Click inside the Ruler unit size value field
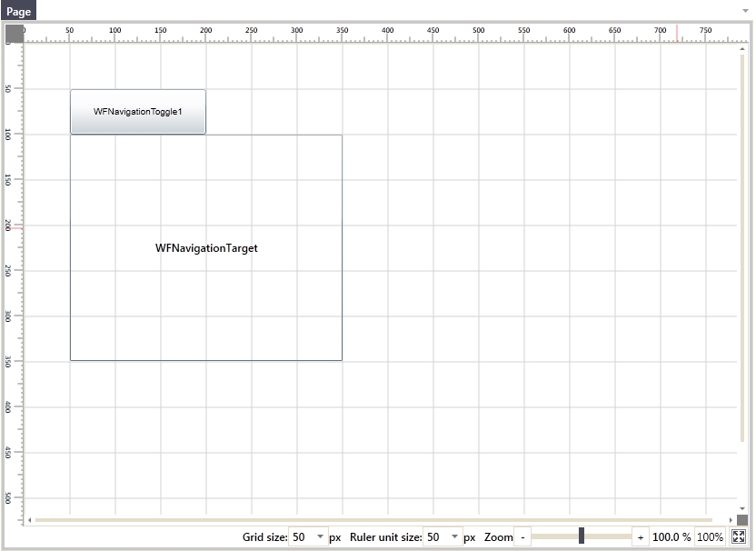Viewport: 756px width, 551px height. [434, 537]
